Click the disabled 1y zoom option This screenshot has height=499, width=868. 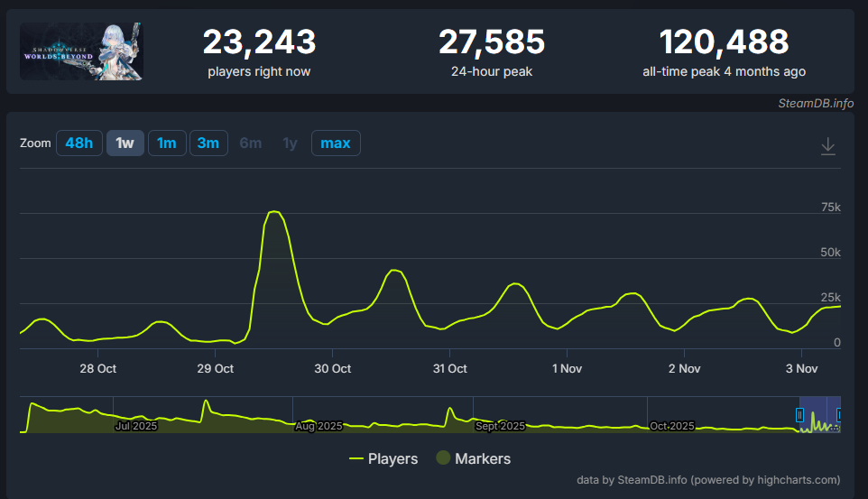[290, 143]
